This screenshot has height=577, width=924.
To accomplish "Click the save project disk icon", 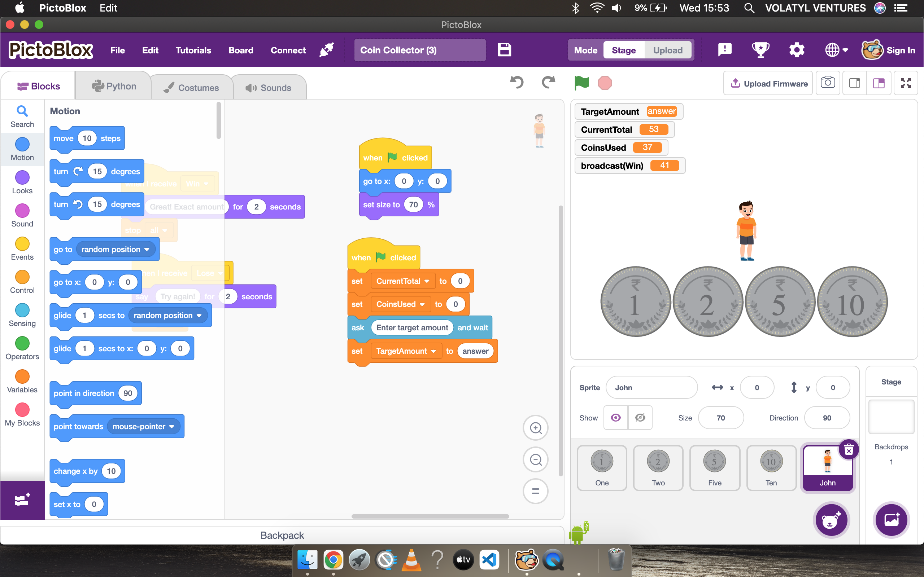I will pos(504,50).
